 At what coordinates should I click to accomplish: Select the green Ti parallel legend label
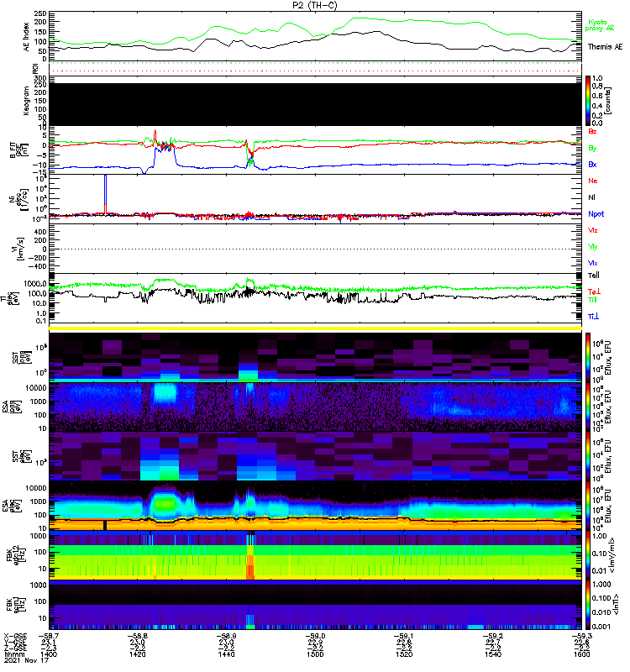[592, 300]
